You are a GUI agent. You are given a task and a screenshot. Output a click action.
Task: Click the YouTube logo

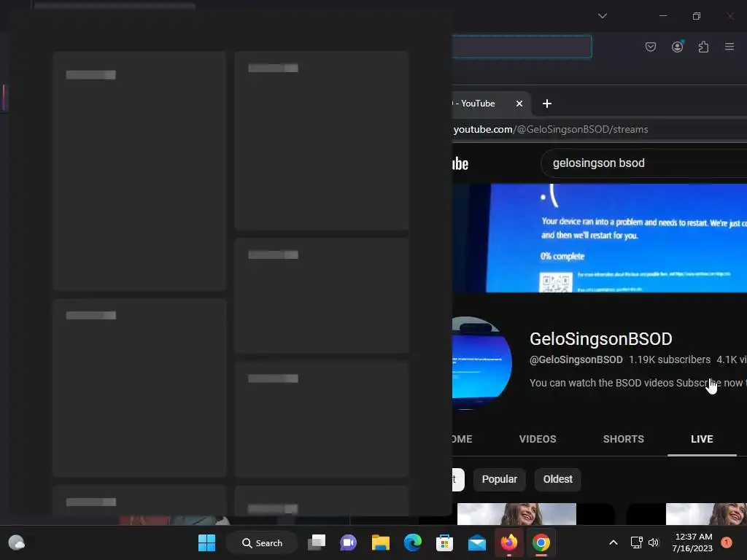pos(460,163)
